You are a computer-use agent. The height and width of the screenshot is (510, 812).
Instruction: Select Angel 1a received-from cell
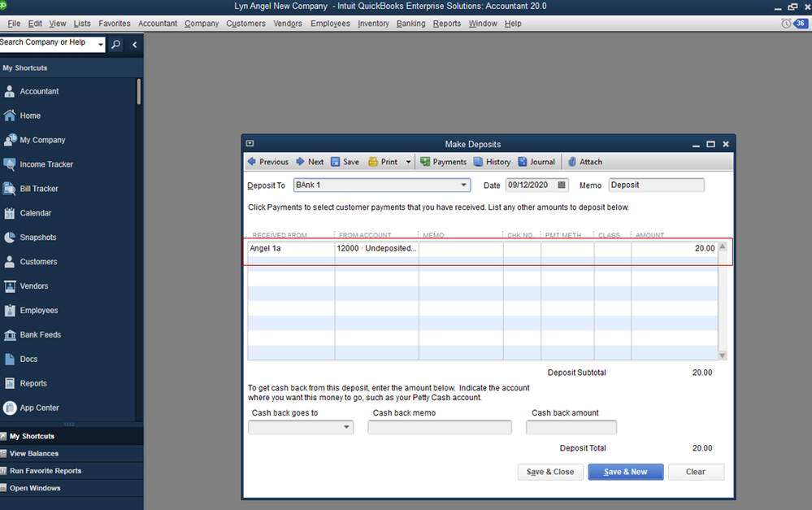tap(291, 248)
